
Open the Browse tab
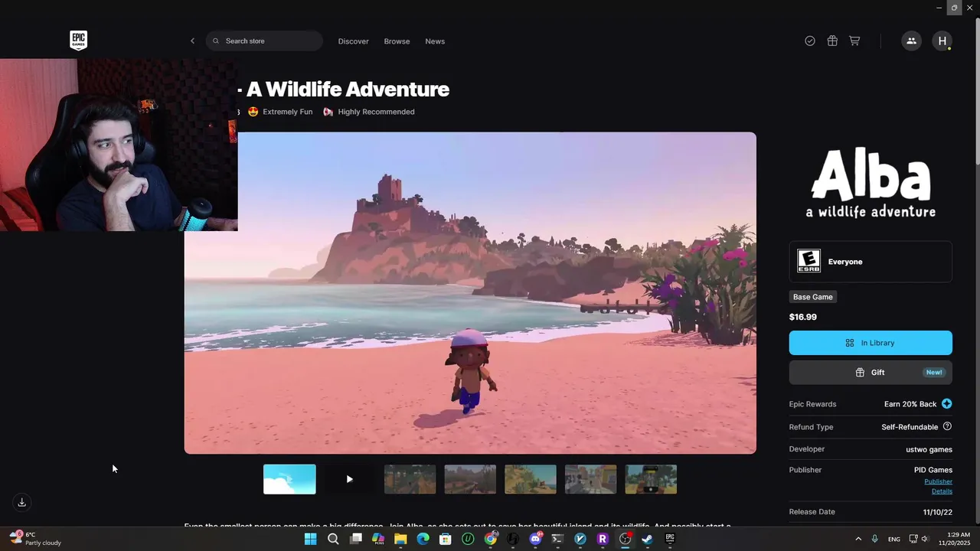[x=397, y=41]
